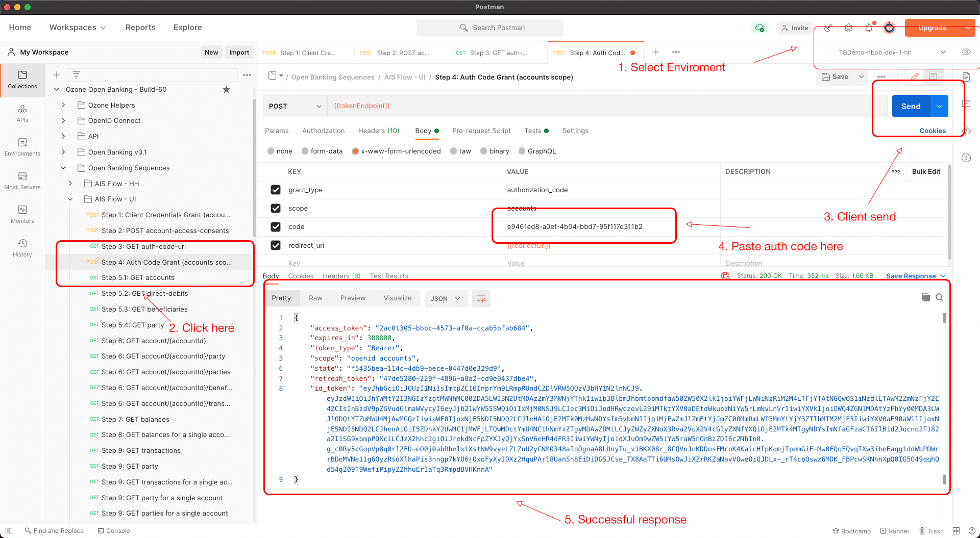980x538 pixels.
Task: Open the Cookies link
Action: (x=932, y=131)
